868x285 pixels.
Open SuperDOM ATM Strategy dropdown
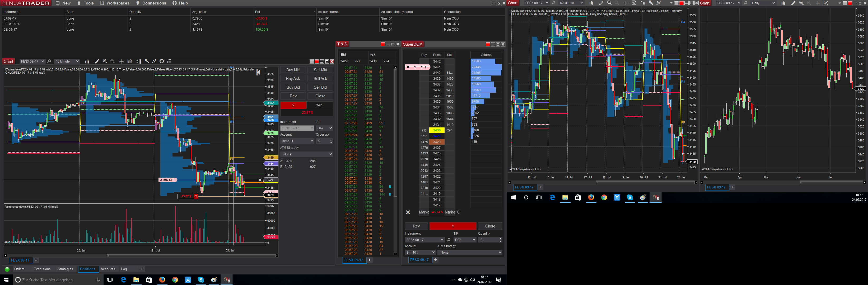(x=470, y=252)
